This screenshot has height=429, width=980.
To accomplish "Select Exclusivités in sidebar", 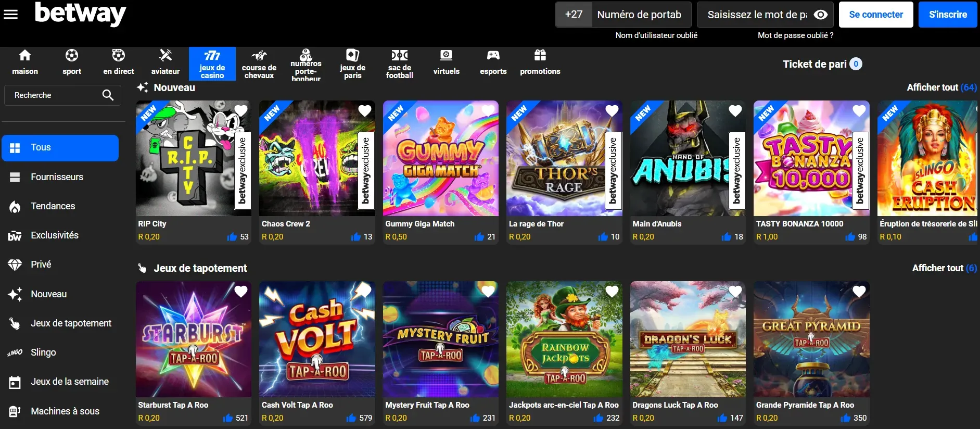I will (60, 235).
